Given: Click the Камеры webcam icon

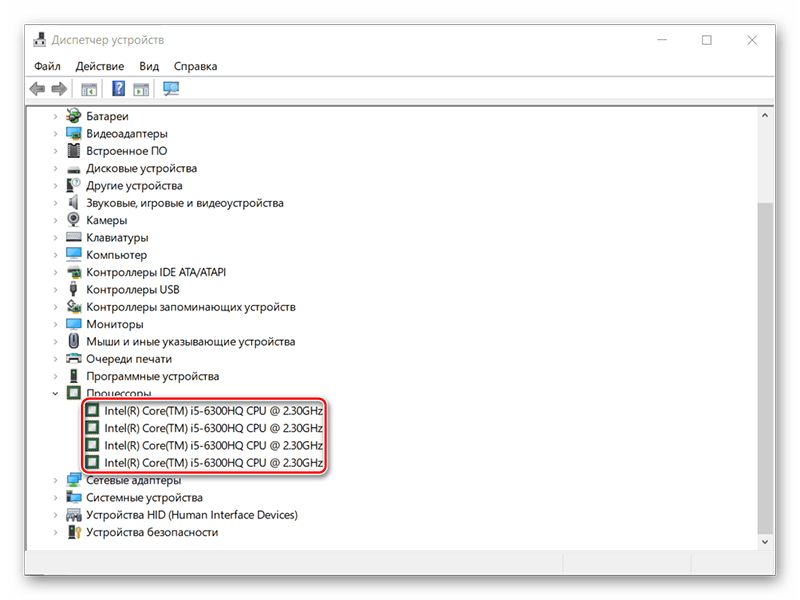Looking at the screenshot, I should [x=73, y=219].
